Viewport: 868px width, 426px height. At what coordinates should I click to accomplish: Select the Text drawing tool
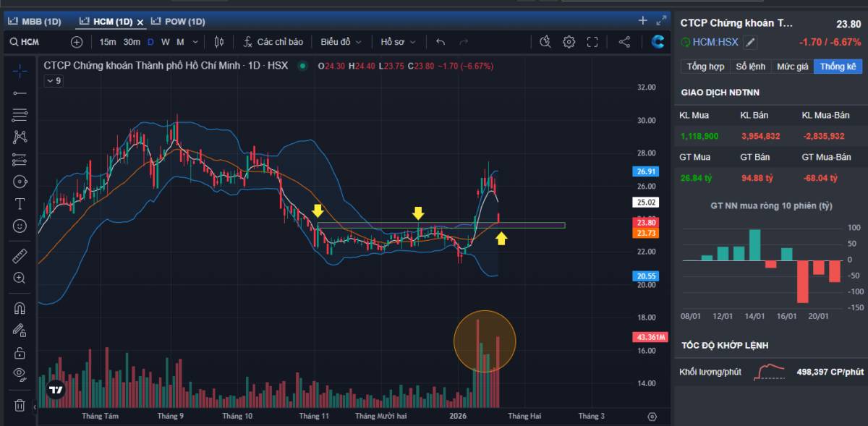[x=20, y=203]
